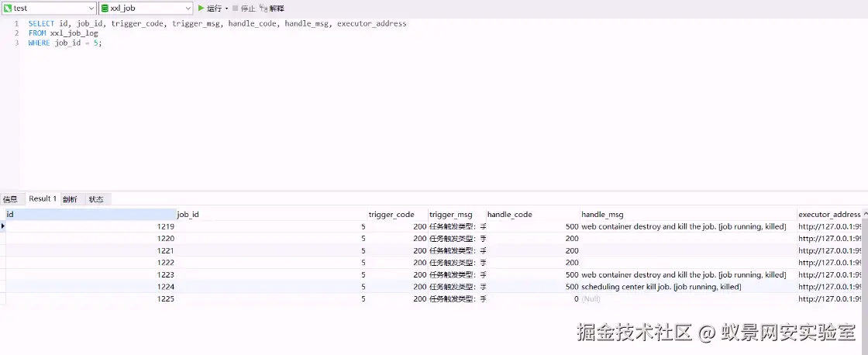Viewport: 868px width, 355px height.
Task: Select cell with id 1223
Action: click(90, 274)
